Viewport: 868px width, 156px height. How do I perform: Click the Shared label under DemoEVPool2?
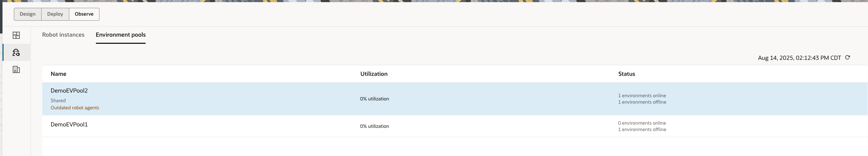click(58, 101)
